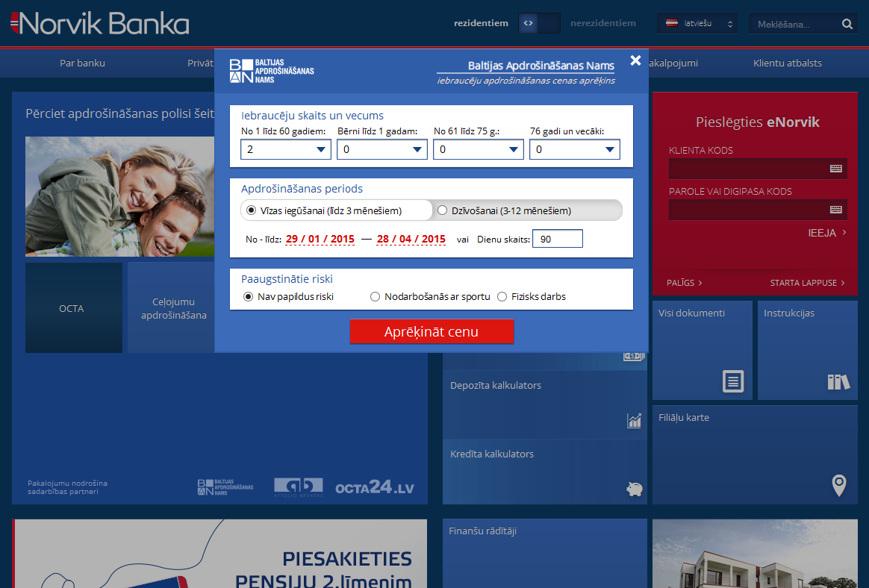Screen dimensions: 869x588
Task: Click the Norvik Banka logo
Action: pyautogui.click(x=100, y=24)
